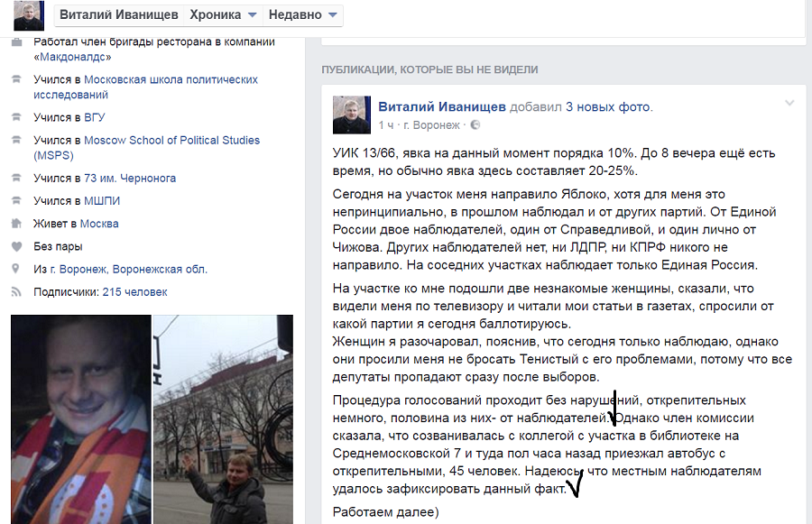812x524 pixels.
Task: Click the briefcase work icon
Action: 16,42
